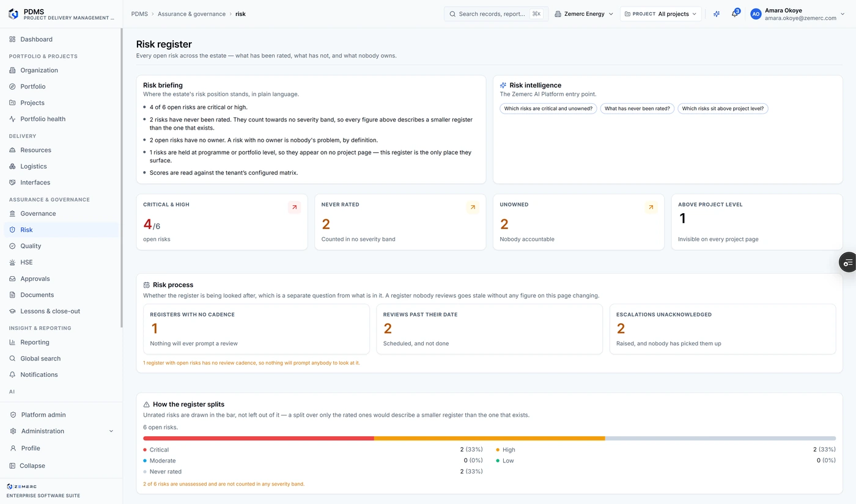Click Assurance & governance breadcrumb

(x=191, y=13)
